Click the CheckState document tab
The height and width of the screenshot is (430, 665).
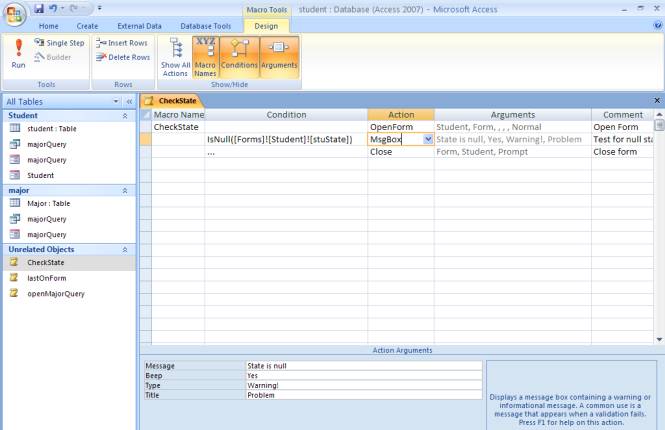point(171,101)
